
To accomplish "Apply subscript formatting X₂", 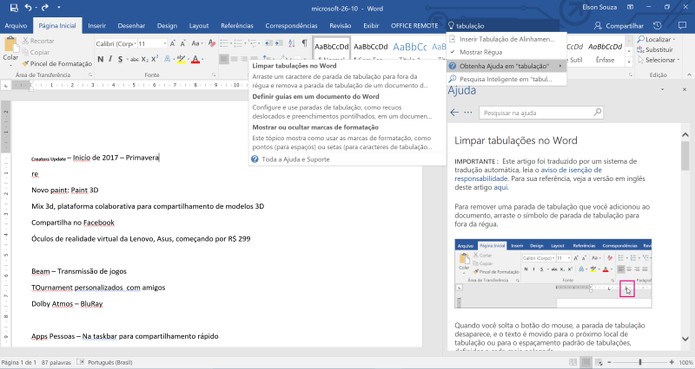I will (x=145, y=59).
